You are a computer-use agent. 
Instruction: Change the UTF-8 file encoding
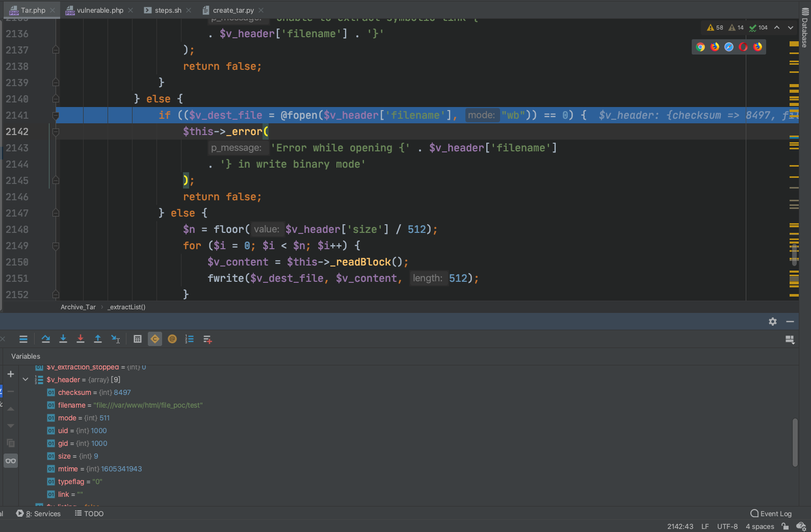[727, 526]
